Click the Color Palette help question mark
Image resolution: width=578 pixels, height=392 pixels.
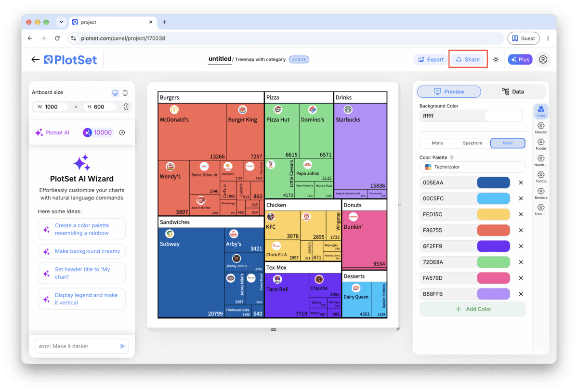(451, 157)
